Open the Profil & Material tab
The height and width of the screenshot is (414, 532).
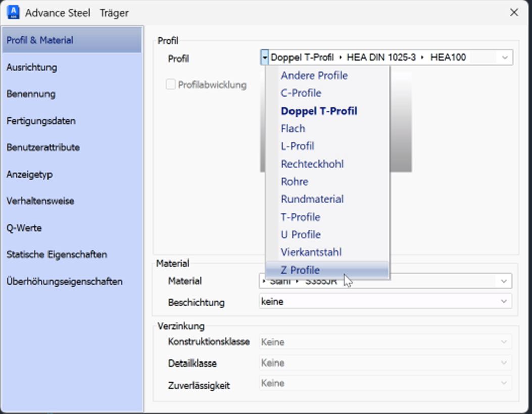point(72,40)
